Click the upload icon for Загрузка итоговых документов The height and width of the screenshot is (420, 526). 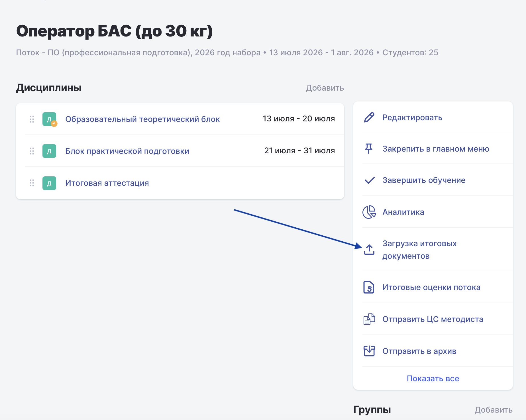[369, 250]
